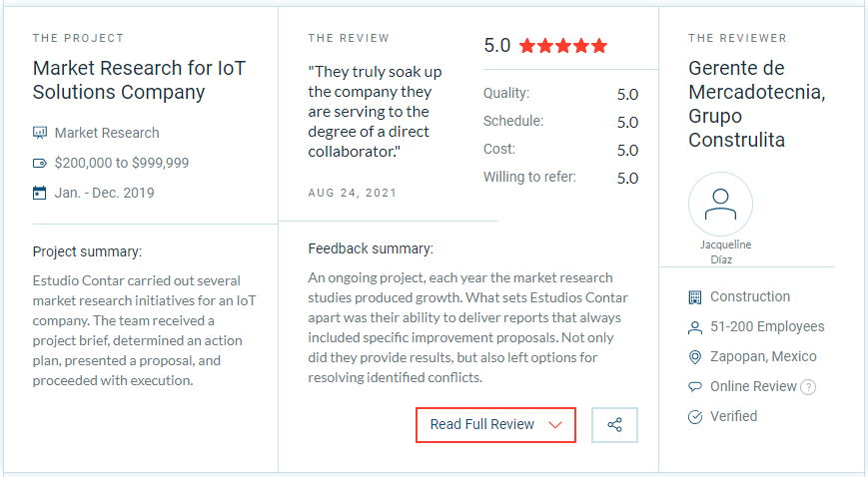Image resolution: width=868 pixels, height=477 pixels.
Task: Click the Construction building icon
Action: pyautogui.click(x=695, y=297)
